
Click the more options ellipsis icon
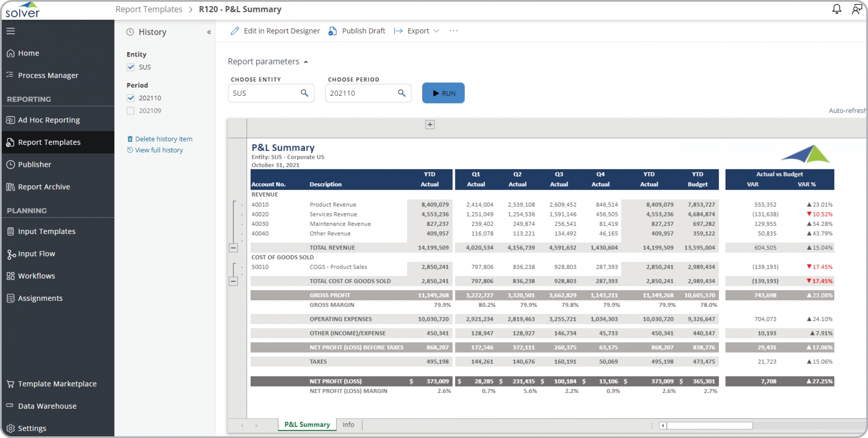coord(453,31)
